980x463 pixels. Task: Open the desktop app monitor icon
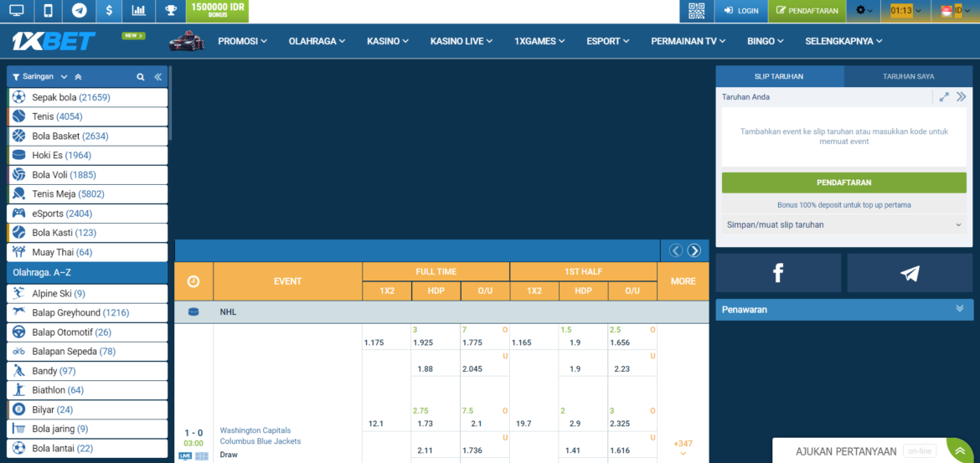pyautogui.click(x=17, y=11)
